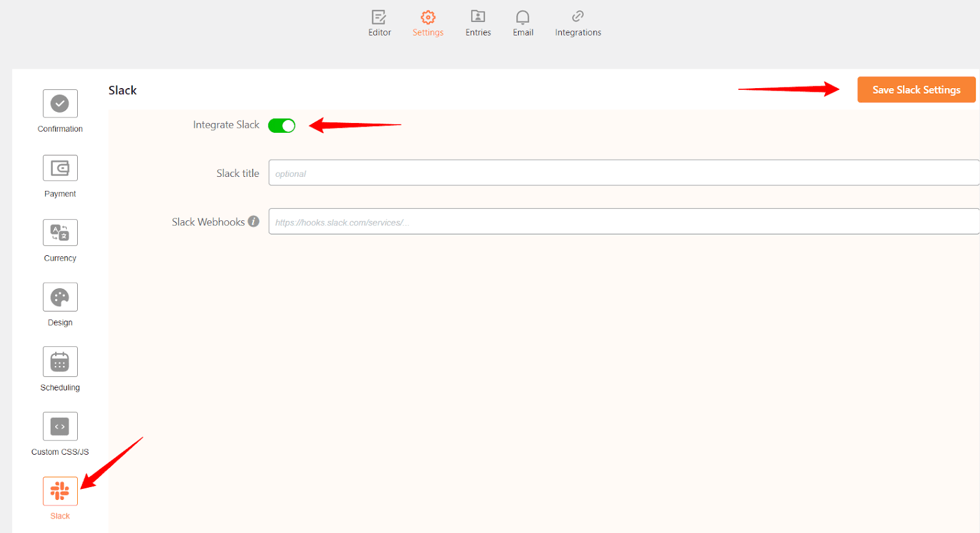Open the Editor tab icon
980x533 pixels.
tap(379, 17)
